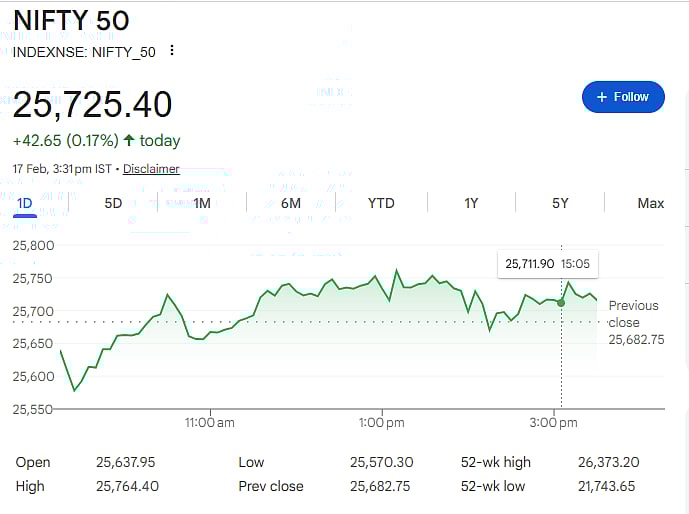
Task: Click the 11:00 am axis label
Action: pyautogui.click(x=210, y=423)
